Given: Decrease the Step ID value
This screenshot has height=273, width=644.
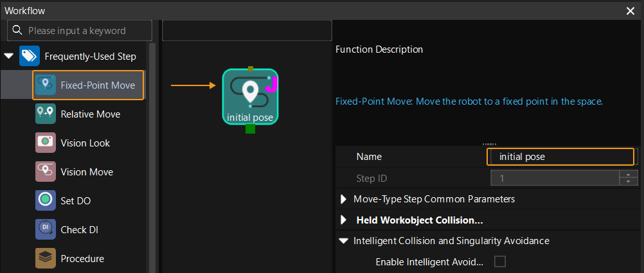Looking at the screenshot, I should [x=628, y=182].
